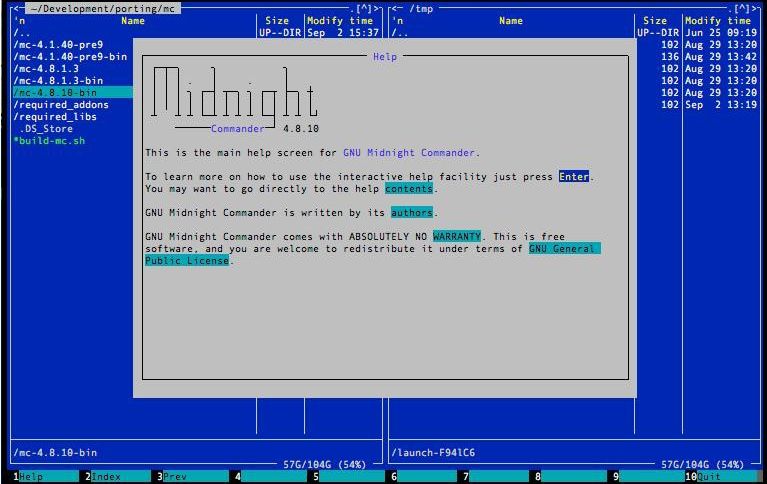Image resolution: width=767 pixels, height=484 pixels.
Task: Click the GNU Midnight Commander heading text
Action: (409, 153)
